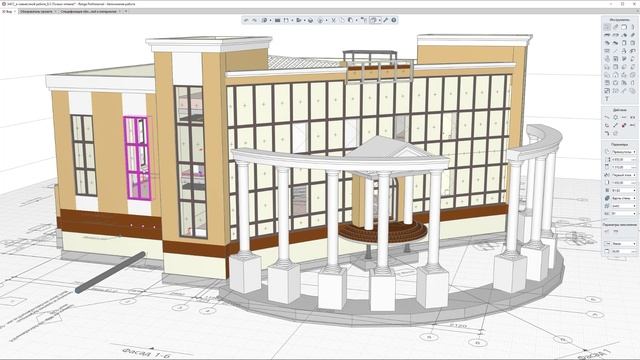The height and width of the screenshot is (360, 640).
Task: Click the gray pipe object near the building base
Action: 110,272
